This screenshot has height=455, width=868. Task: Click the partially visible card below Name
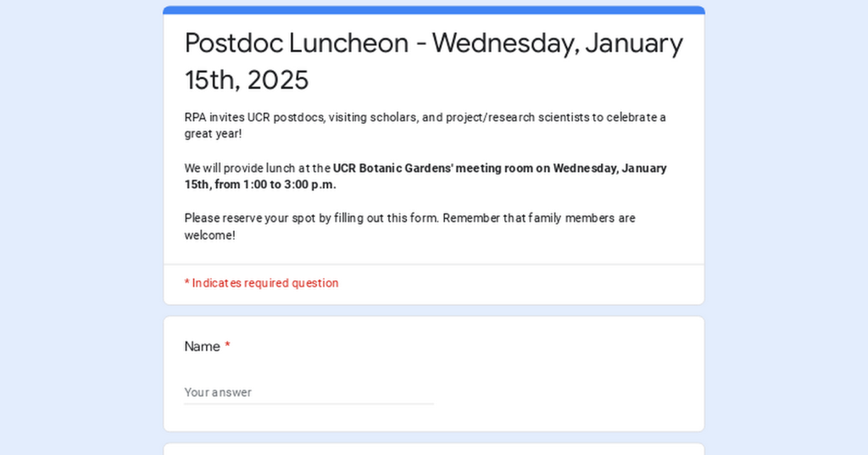(434, 449)
